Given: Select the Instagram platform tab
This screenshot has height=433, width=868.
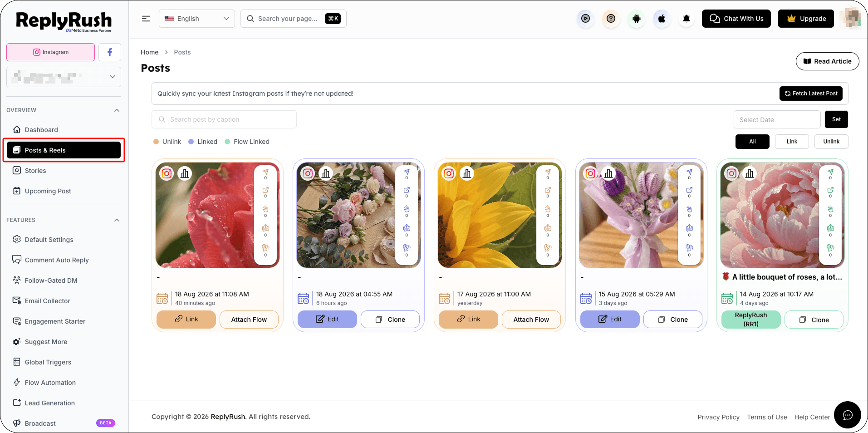Looking at the screenshot, I should pos(51,52).
